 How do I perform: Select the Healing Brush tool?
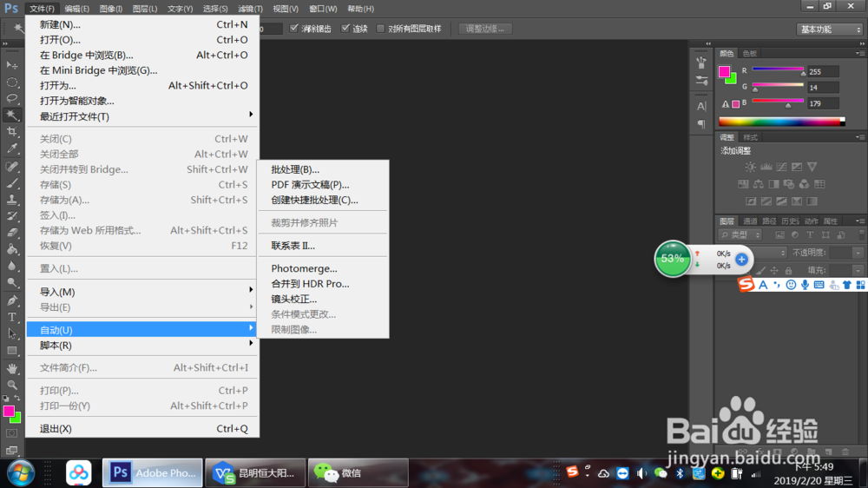11,166
